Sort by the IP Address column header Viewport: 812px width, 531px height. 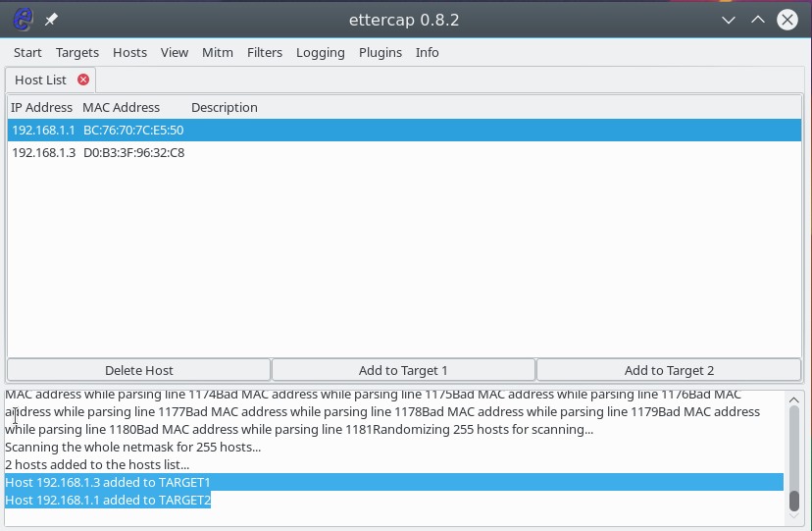click(41, 107)
